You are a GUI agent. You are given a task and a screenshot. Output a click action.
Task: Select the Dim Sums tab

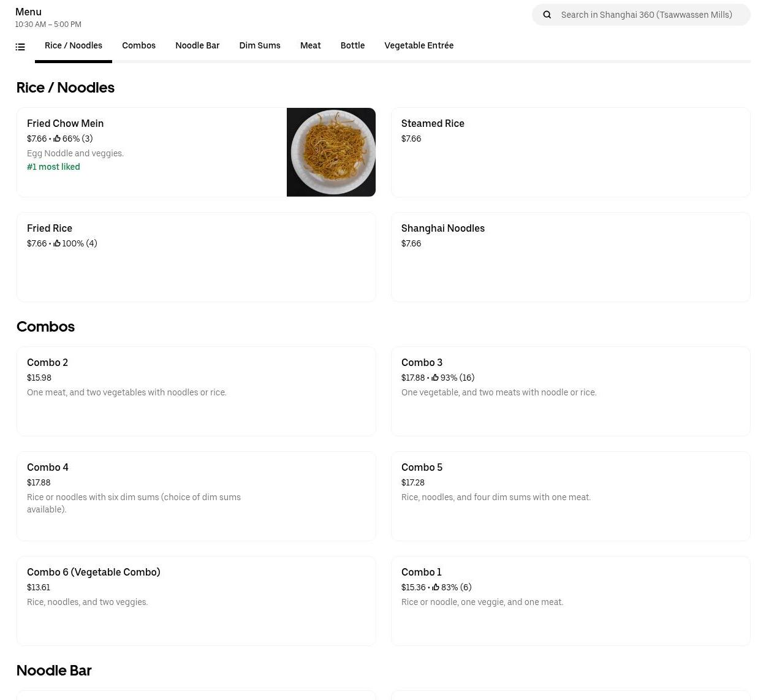(x=260, y=46)
